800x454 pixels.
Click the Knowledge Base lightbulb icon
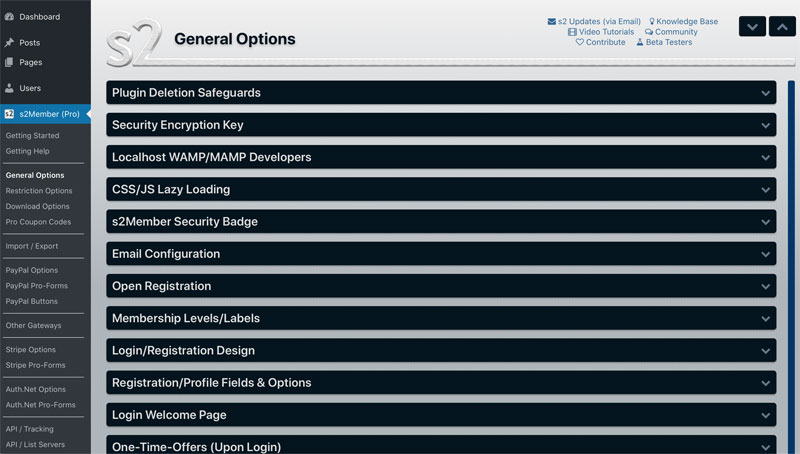tap(652, 21)
